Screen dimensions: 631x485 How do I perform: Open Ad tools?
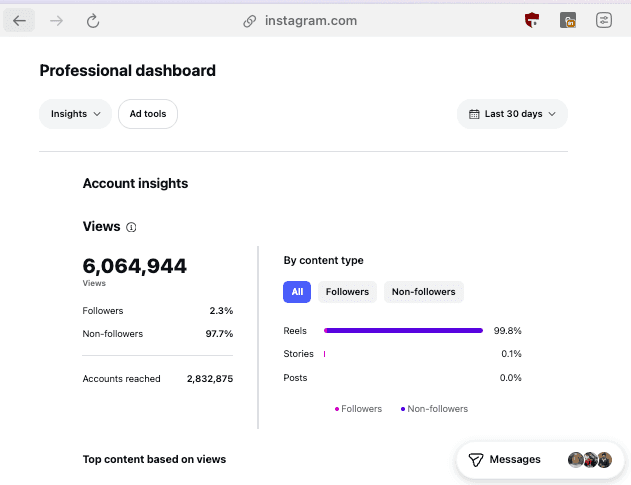point(148,114)
